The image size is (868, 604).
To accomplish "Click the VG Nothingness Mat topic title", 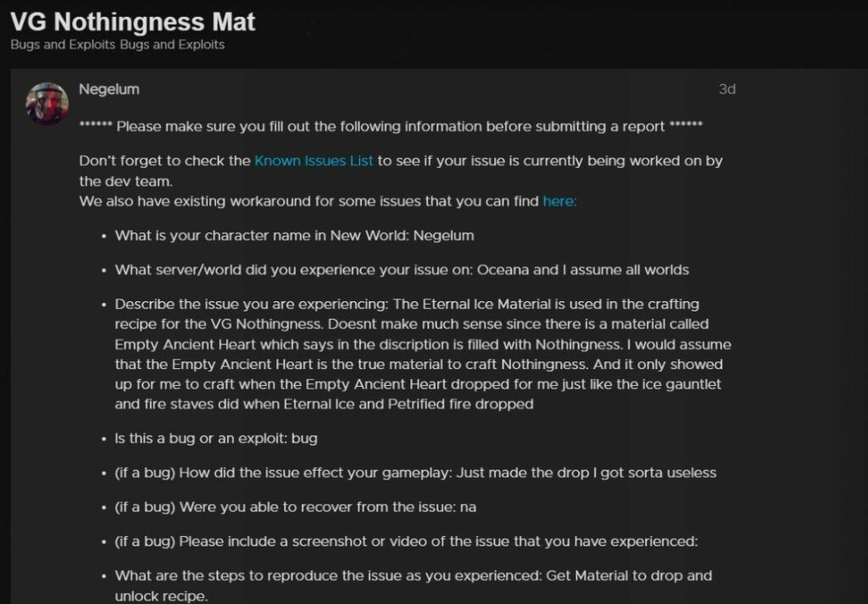I will point(132,20).
